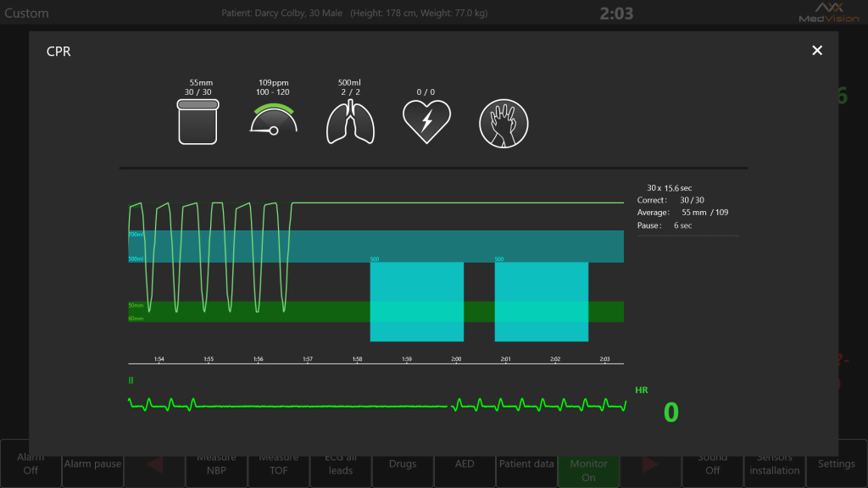Viewport: 868px width, 488px height.
Task: Click the second 500 ventilation block
Action: (x=542, y=302)
